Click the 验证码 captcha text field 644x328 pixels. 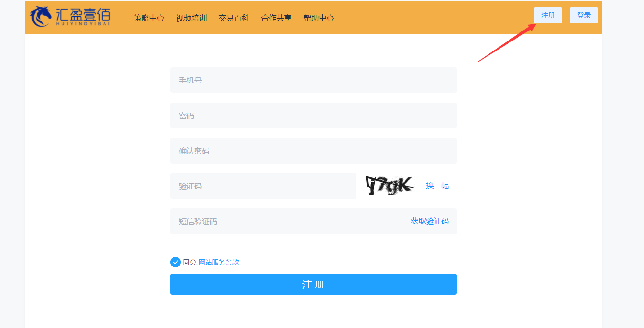263,186
